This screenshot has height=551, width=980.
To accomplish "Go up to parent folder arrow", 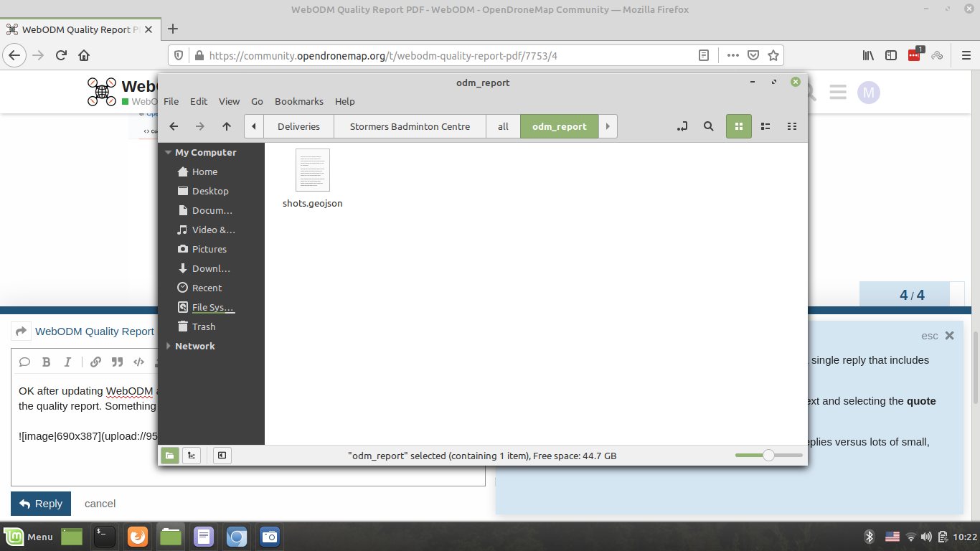I will 227,126.
